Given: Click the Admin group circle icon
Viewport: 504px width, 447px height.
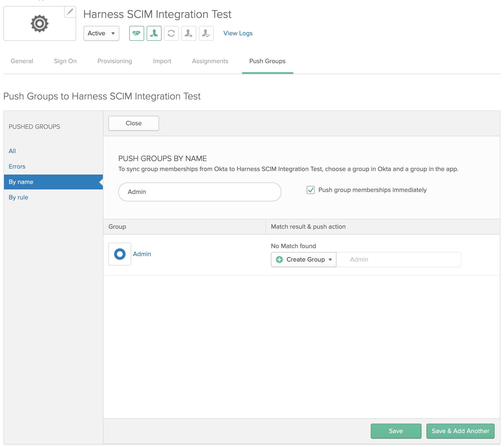Looking at the screenshot, I should (120, 254).
